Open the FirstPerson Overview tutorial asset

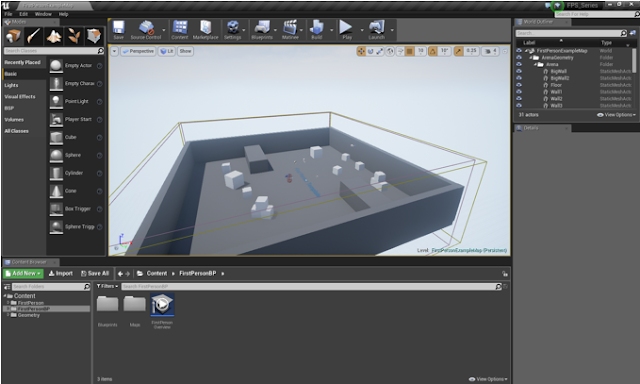(x=162, y=305)
